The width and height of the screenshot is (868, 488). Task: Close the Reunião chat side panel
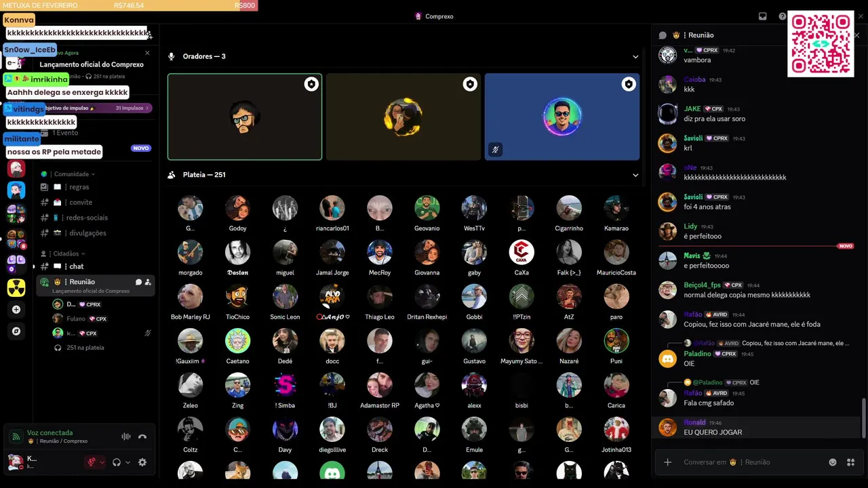tap(857, 35)
